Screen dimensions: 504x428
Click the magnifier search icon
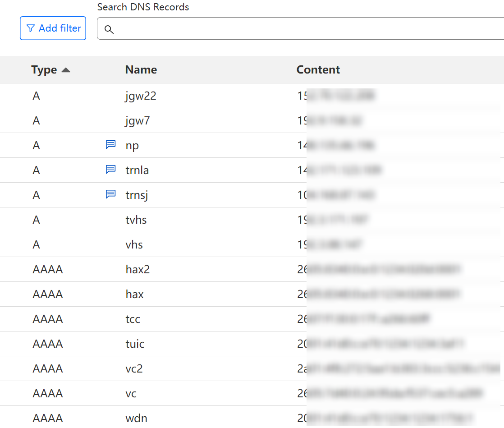109,30
